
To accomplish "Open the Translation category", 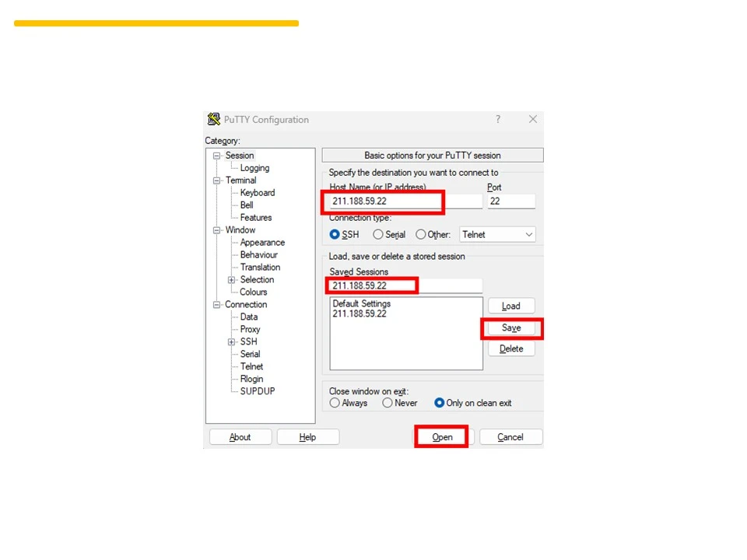I will point(260,267).
